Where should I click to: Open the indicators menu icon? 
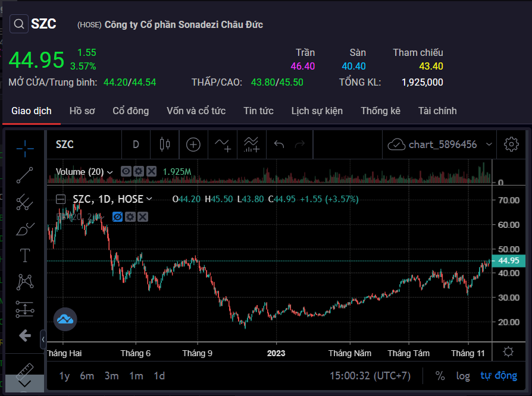point(223,144)
